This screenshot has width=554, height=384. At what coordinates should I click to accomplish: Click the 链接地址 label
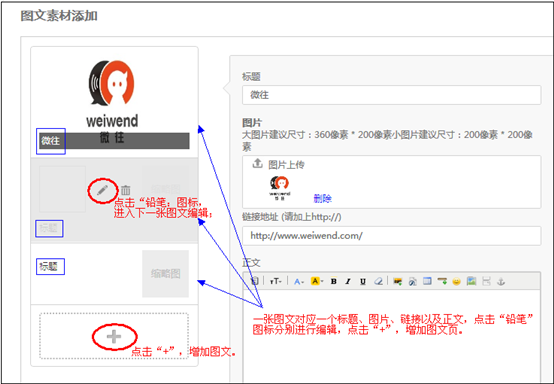291,217
